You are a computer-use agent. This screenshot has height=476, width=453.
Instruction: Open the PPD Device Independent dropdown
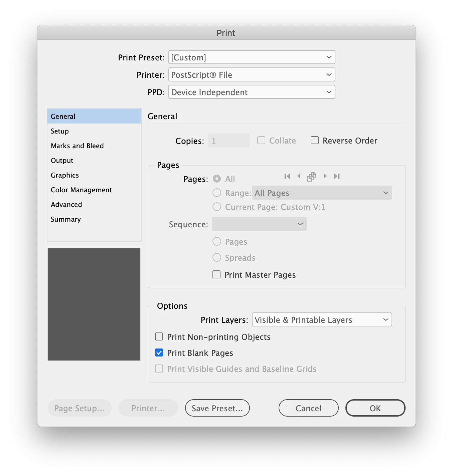(x=252, y=92)
